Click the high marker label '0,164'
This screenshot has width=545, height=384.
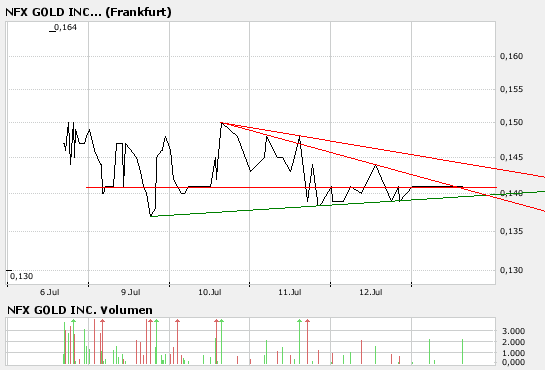65,27
